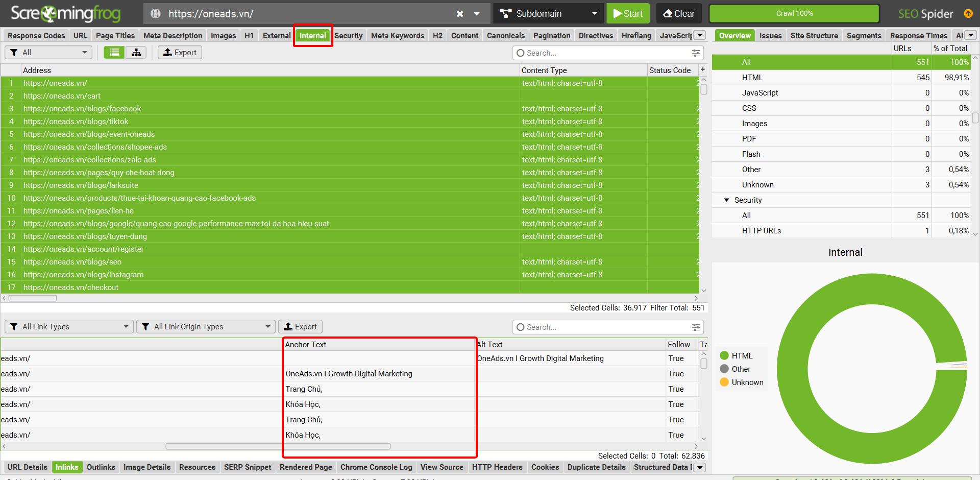This screenshot has height=480, width=980.
Task: Click the Crawl 100% progress bar
Action: click(x=794, y=14)
